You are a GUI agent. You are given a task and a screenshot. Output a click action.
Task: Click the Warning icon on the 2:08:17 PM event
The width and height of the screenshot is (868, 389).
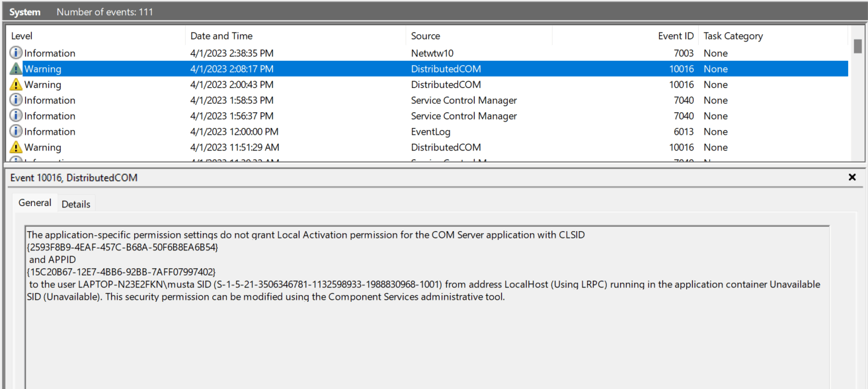(x=16, y=69)
